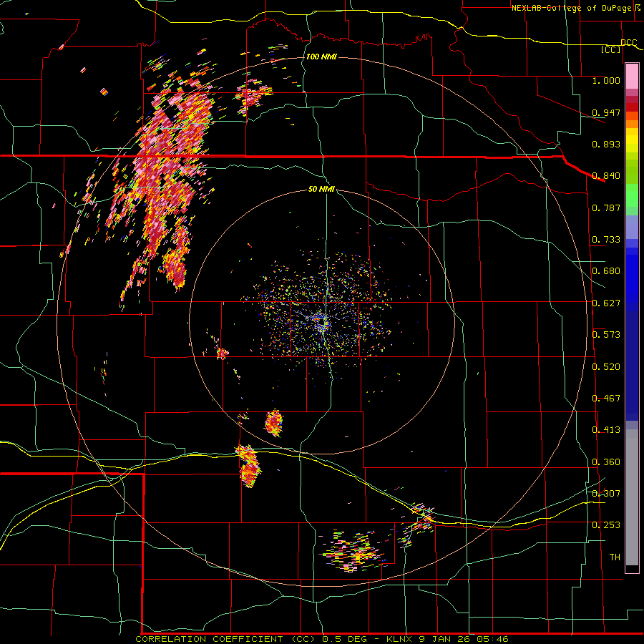Click the 0.253 scale value

coord(606,525)
